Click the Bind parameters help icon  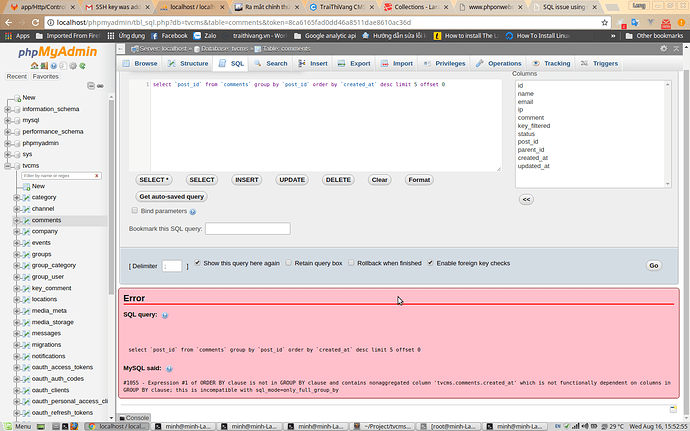193,211
